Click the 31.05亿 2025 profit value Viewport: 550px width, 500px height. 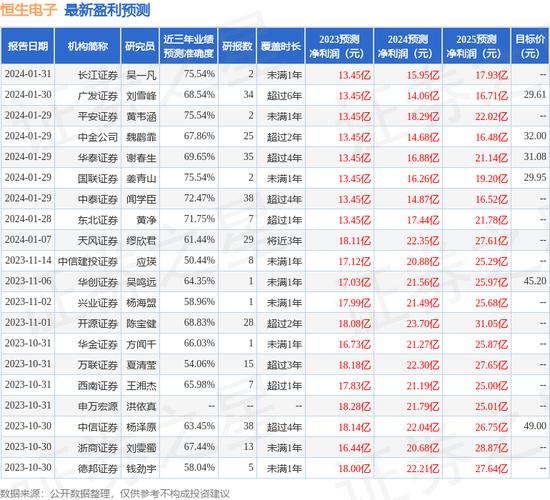coord(491,323)
